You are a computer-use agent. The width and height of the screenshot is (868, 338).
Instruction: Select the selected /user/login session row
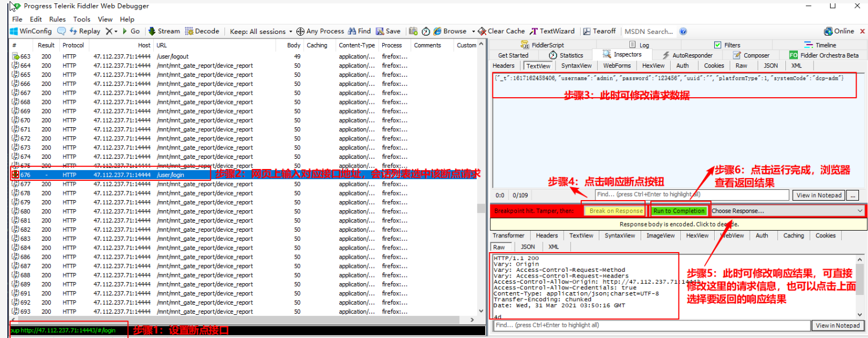coord(243,175)
